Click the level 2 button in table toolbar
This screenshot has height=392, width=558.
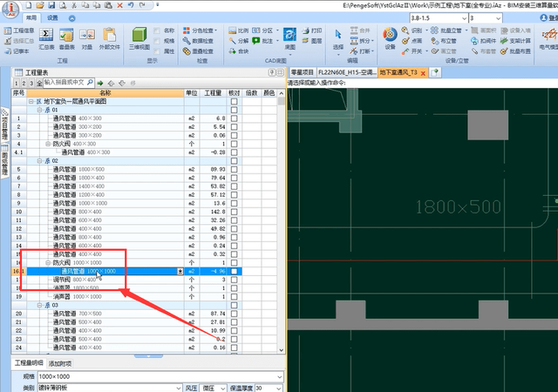pyautogui.click(x=24, y=84)
